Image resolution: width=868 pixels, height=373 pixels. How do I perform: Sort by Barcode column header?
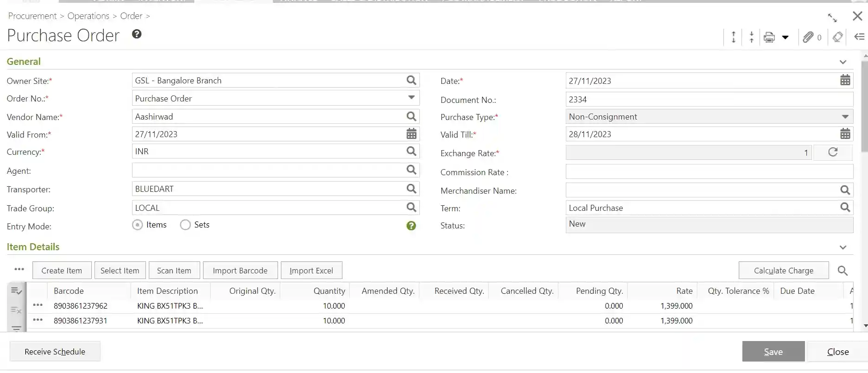(69, 291)
